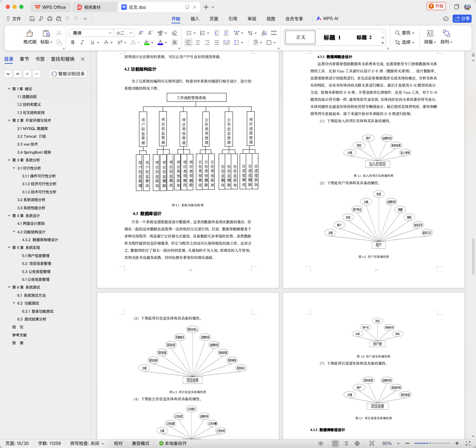Click the superscript X² icon
This screenshot has height=448, width=476.
pos(120,42)
